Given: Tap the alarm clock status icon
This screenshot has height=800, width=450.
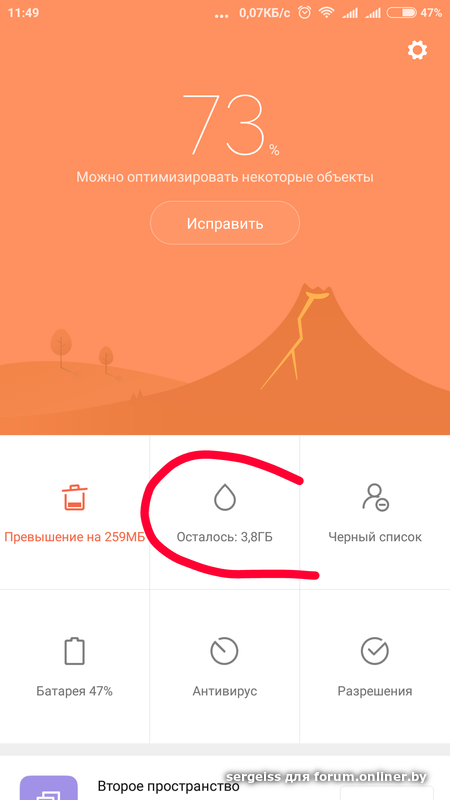Looking at the screenshot, I should (x=305, y=13).
